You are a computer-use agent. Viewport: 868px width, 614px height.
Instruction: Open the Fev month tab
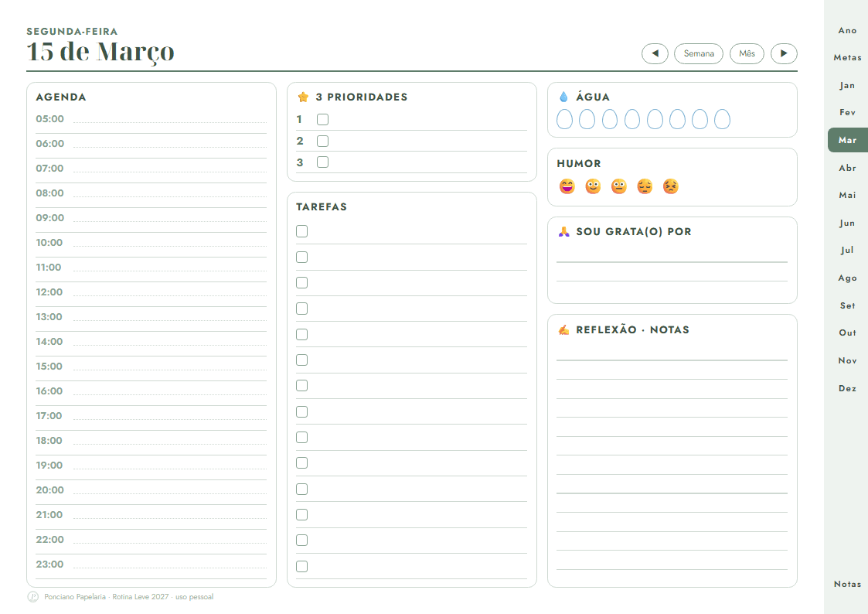coord(848,112)
